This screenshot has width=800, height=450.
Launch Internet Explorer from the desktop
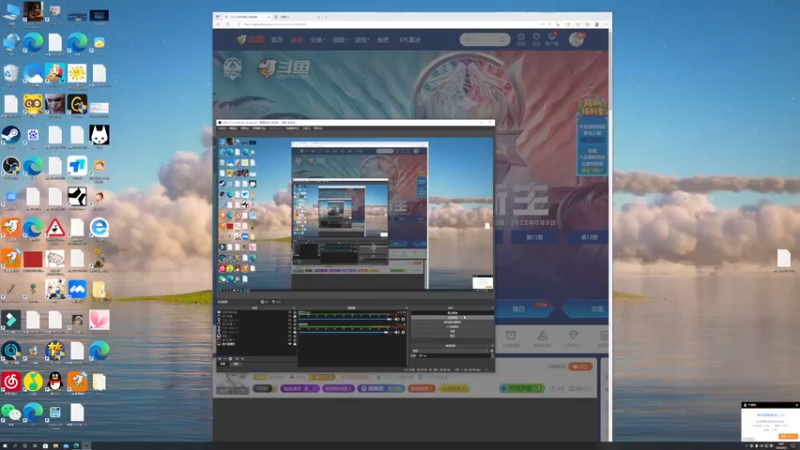click(99, 228)
